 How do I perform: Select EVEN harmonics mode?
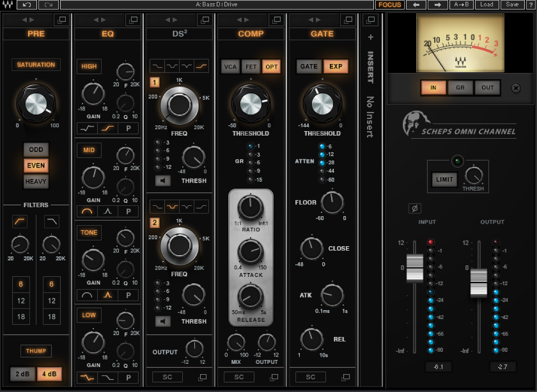pos(36,166)
